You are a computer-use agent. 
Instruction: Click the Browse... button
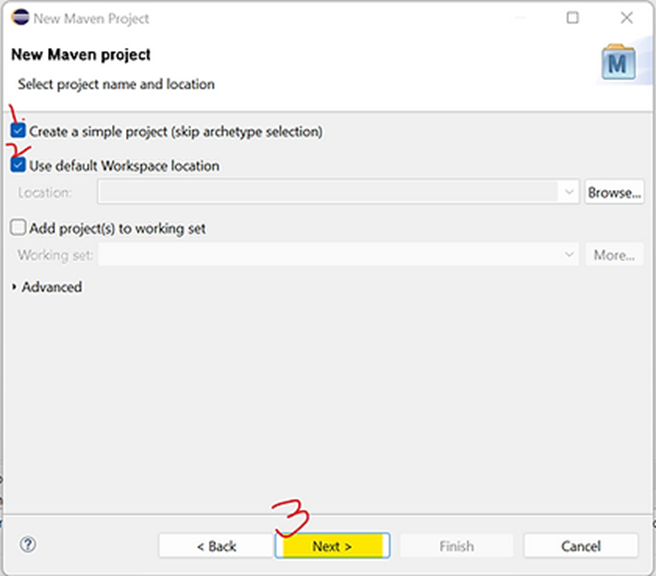pyautogui.click(x=614, y=192)
